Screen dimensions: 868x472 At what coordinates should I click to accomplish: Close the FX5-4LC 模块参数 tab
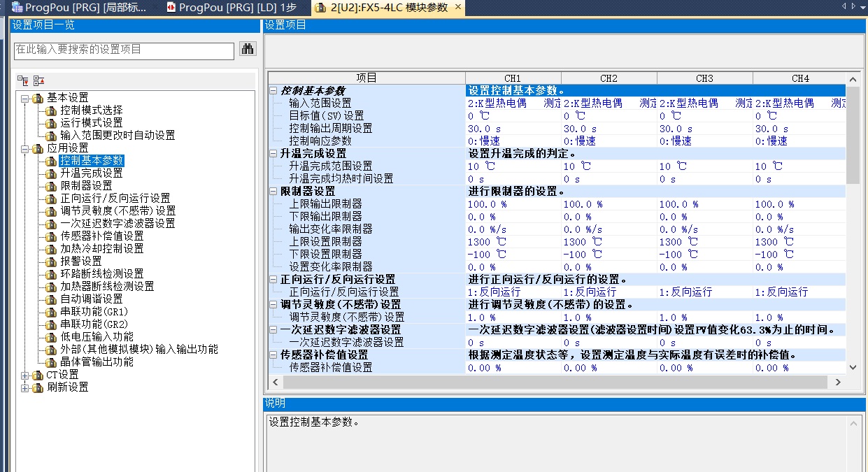[458, 8]
